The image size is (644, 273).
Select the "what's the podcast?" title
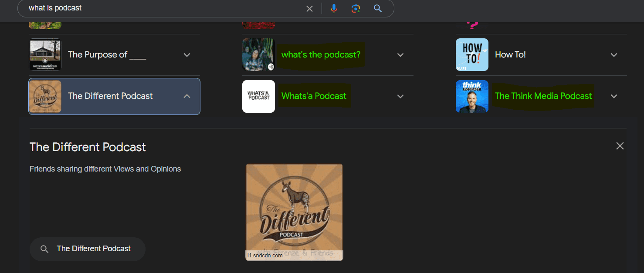[321, 55]
